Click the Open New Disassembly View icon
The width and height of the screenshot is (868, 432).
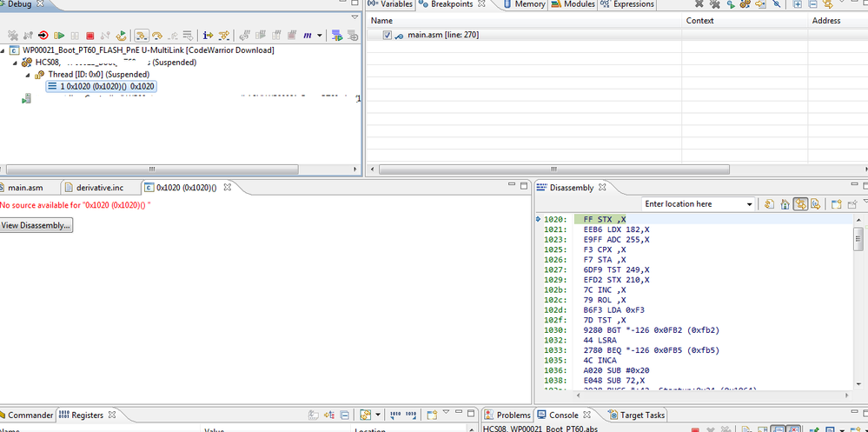pyautogui.click(x=837, y=204)
